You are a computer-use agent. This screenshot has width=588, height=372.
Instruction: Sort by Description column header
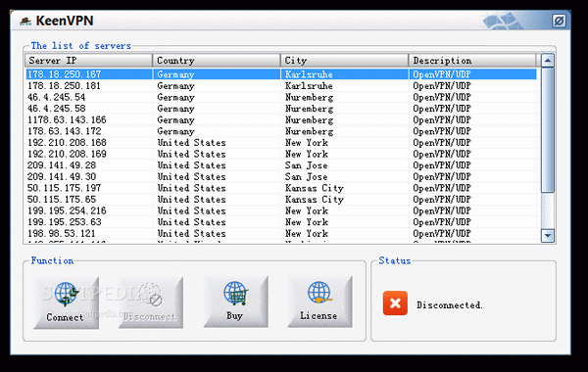pos(472,61)
